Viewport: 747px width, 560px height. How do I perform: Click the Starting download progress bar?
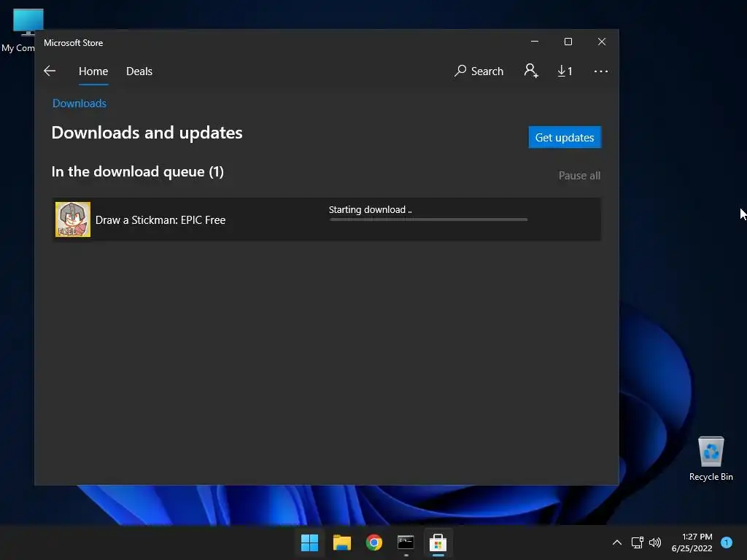[428, 219]
